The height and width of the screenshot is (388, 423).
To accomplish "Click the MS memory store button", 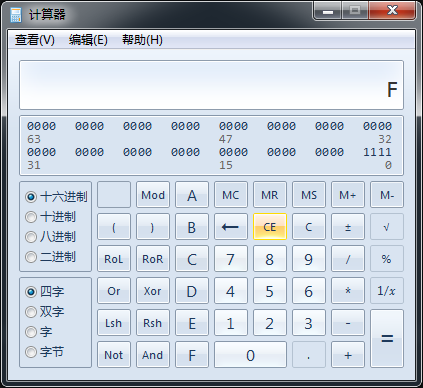I will click(309, 195).
